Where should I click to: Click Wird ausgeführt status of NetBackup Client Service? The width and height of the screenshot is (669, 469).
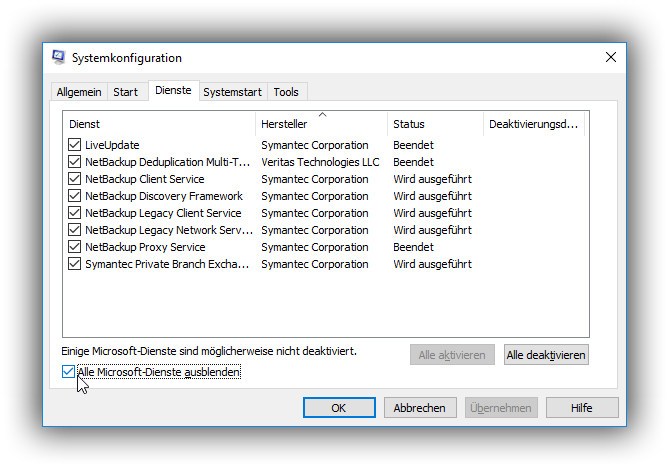coord(432,179)
